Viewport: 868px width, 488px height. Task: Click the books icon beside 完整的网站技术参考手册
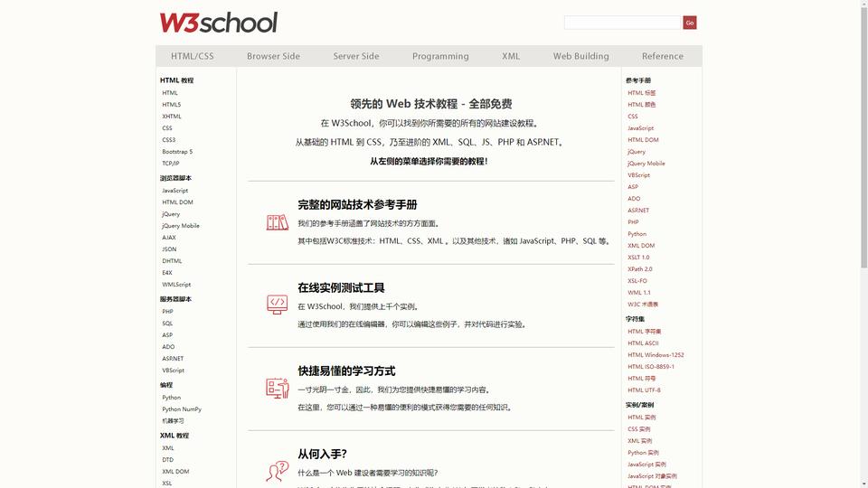[278, 222]
